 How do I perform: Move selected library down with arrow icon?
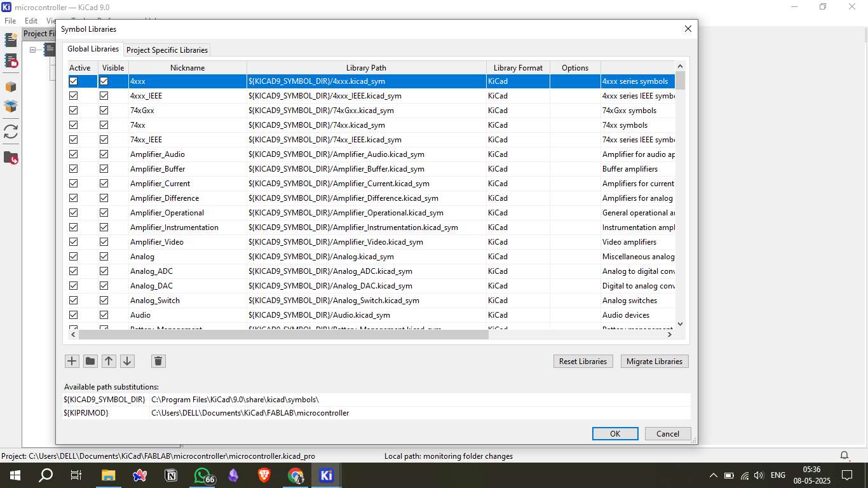click(127, 361)
